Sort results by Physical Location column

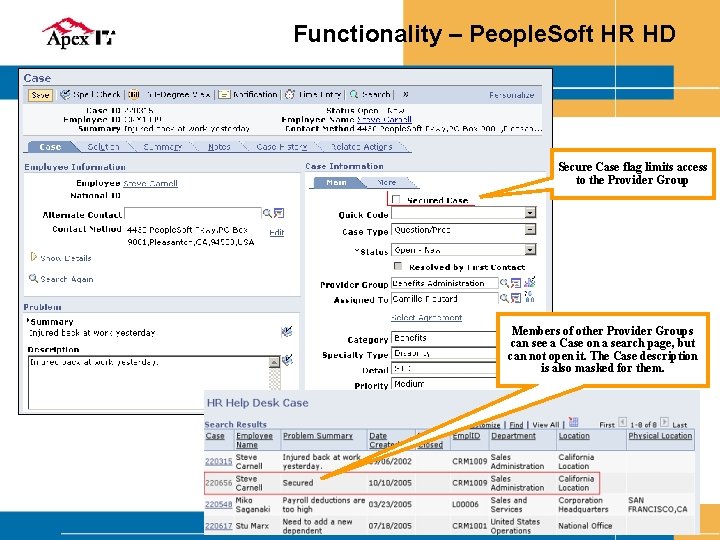click(660, 436)
